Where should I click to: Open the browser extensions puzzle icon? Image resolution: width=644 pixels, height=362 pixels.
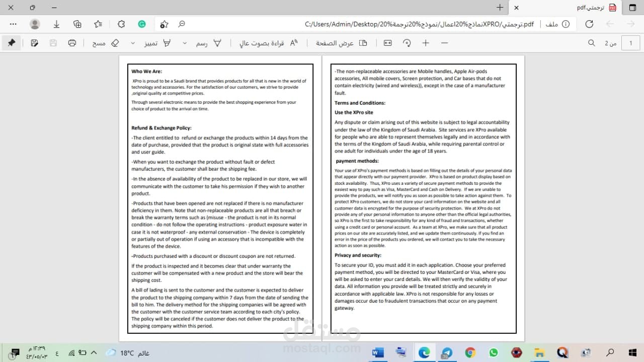pyautogui.click(x=121, y=24)
